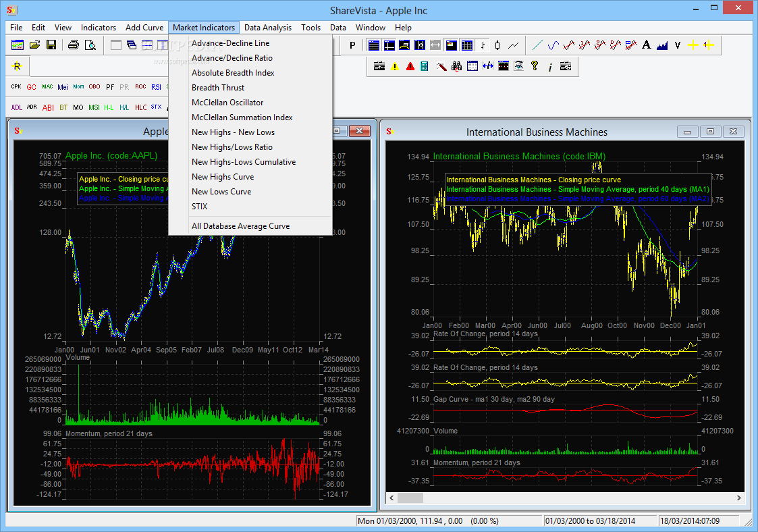758x532 pixels.
Task: Toggle the chart legend display icon
Action: [452, 45]
